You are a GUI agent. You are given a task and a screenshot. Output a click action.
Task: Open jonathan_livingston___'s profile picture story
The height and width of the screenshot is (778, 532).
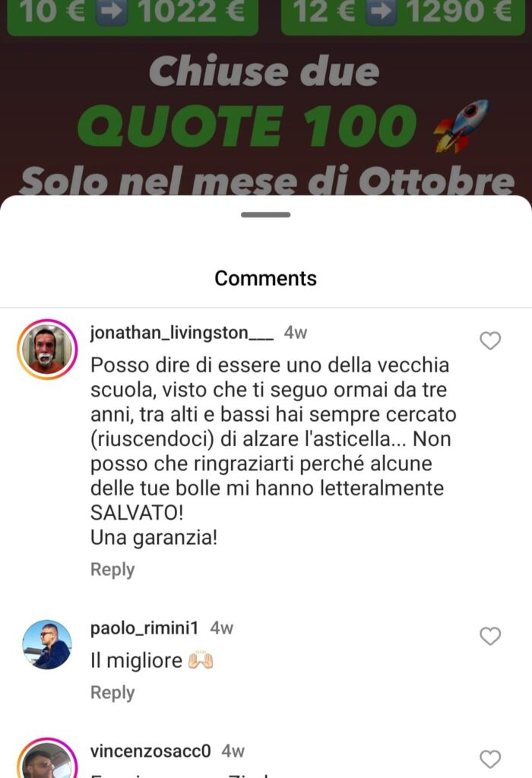click(x=47, y=349)
